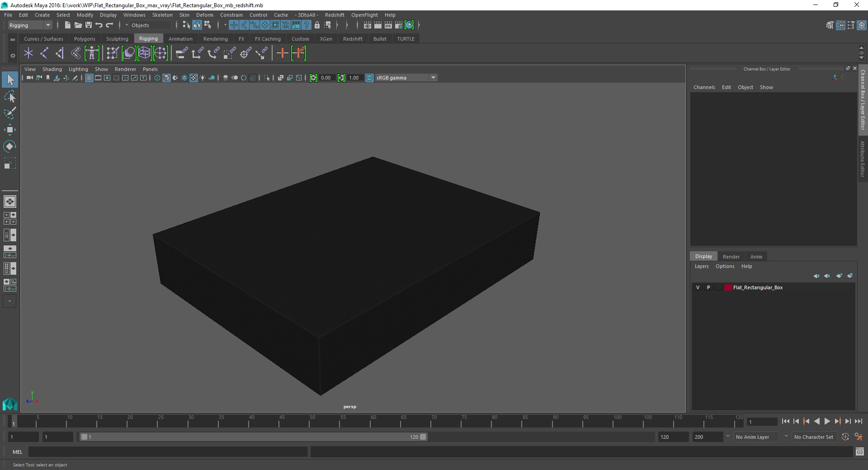
Task: Click the play backwards button
Action: (x=816, y=421)
